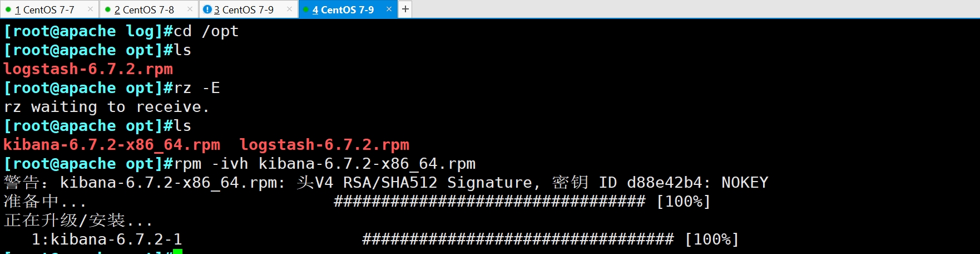Close the 3 CentOS 7-9 tab
The width and height of the screenshot is (980, 254).
point(289,9)
